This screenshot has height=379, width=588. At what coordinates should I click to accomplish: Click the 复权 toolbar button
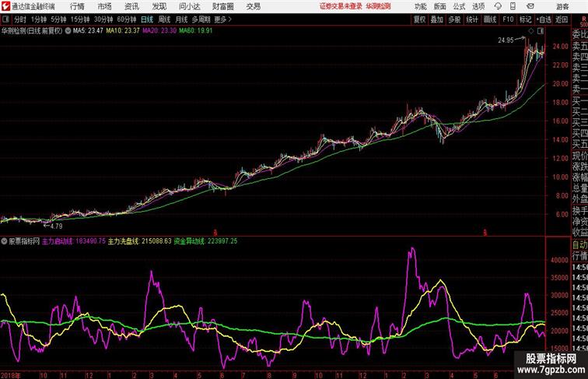[419, 19]
